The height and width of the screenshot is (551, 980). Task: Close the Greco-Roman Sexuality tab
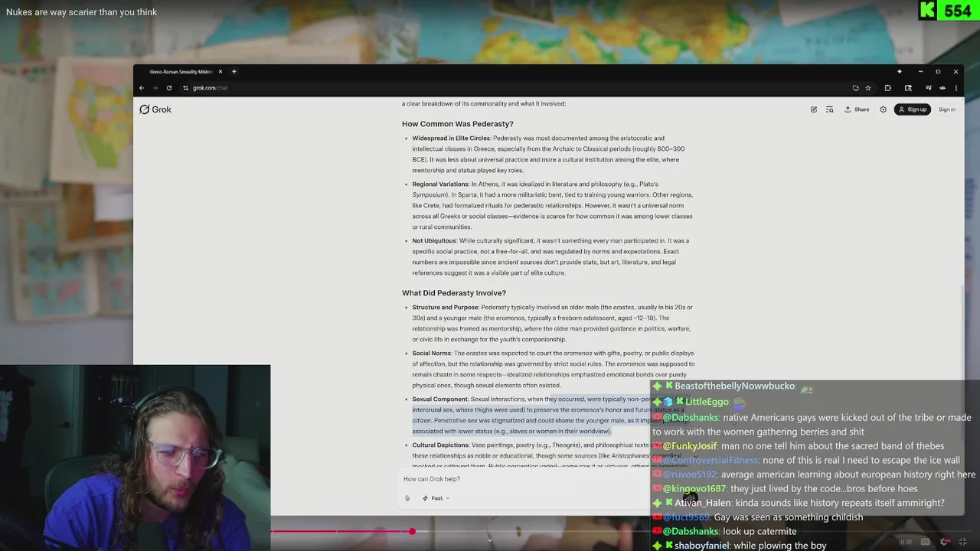[220, 72]
